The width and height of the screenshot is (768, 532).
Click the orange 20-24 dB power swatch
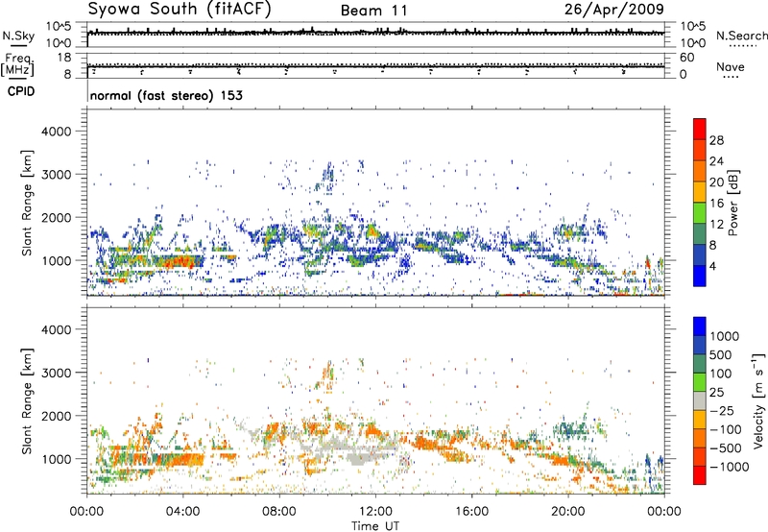tap(700, 171)
